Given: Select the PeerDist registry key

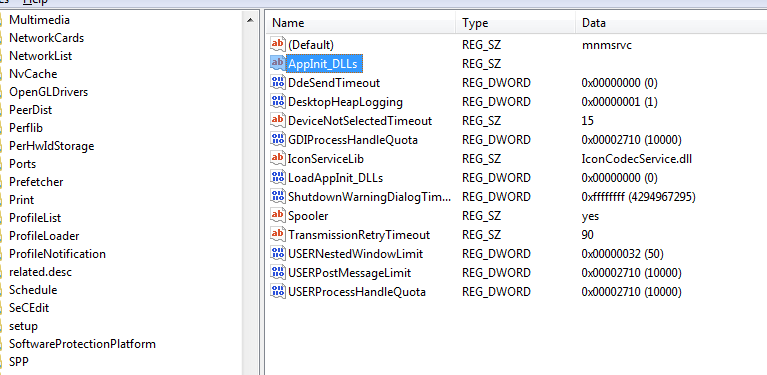Looking at the screenshot, I should tap(30, 110).
